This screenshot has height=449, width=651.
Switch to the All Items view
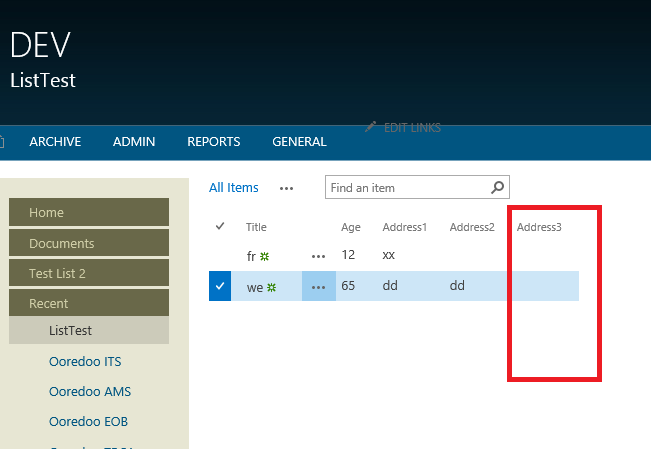[x=234, y=188]
